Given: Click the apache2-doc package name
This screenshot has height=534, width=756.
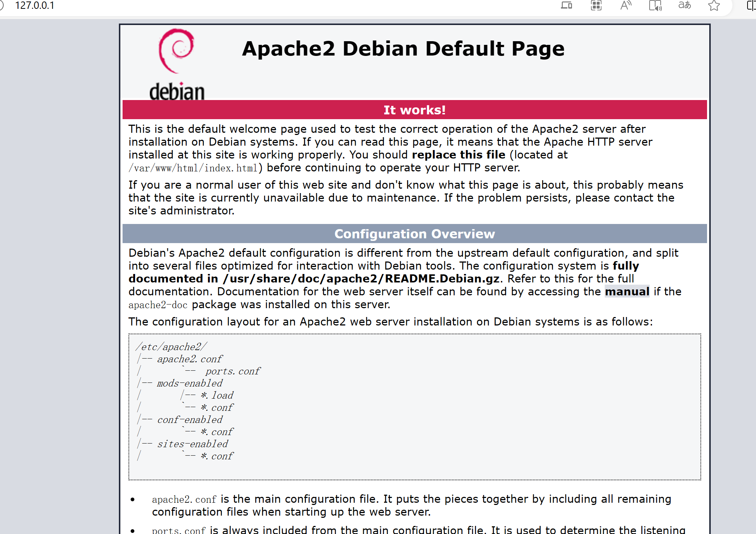Looking at the screenshot, I should [158, 305].
